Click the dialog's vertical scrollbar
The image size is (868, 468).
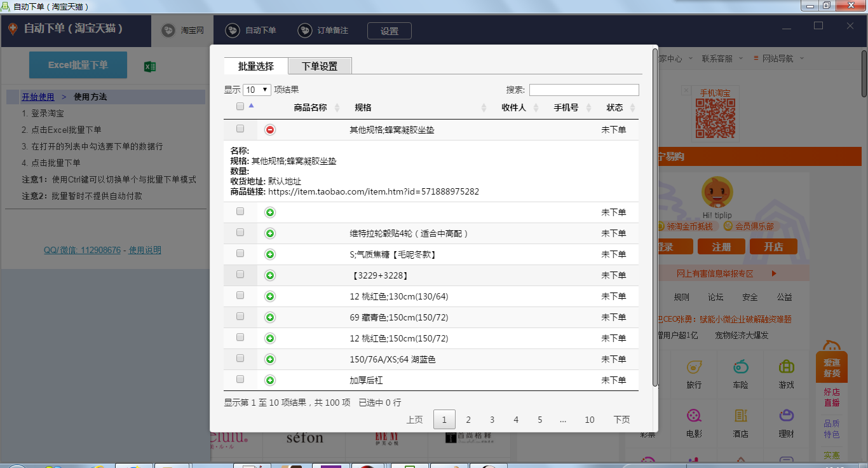click(655, 216)
